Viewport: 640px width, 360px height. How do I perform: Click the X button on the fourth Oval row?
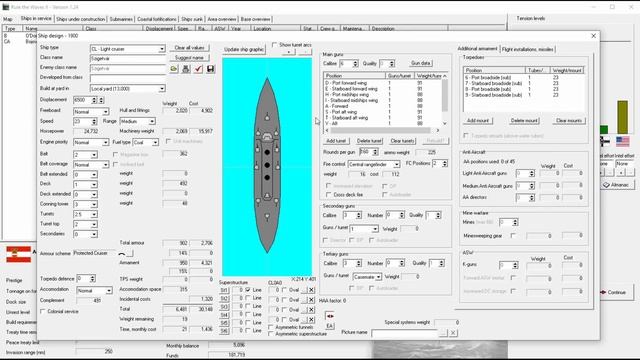311,320
